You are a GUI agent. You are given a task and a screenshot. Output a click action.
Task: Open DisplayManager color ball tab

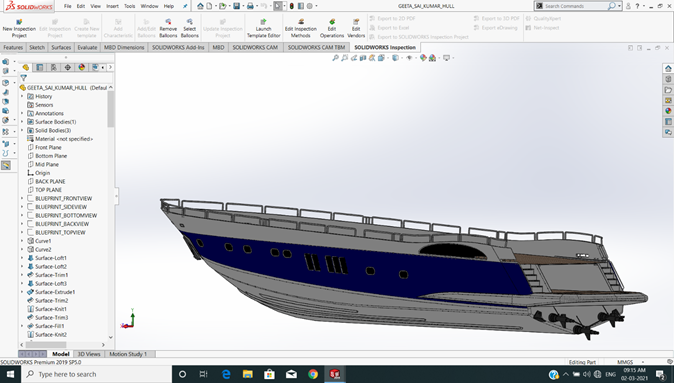point(82,67)
